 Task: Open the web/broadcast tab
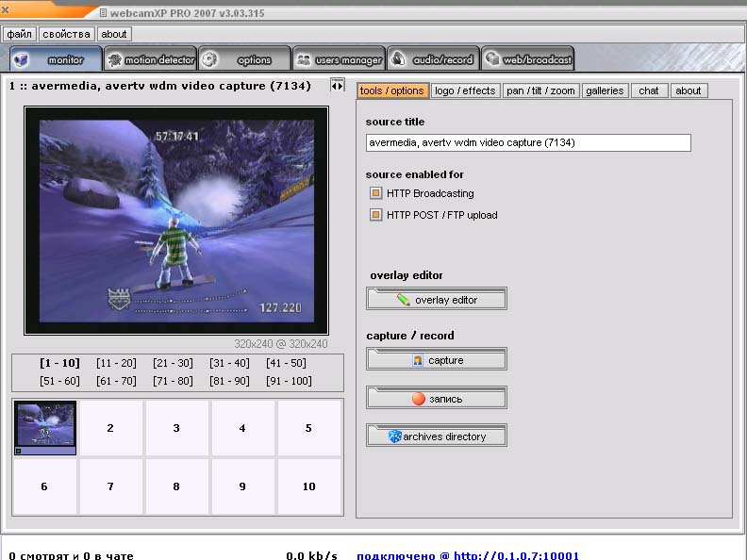pos(527,58)
